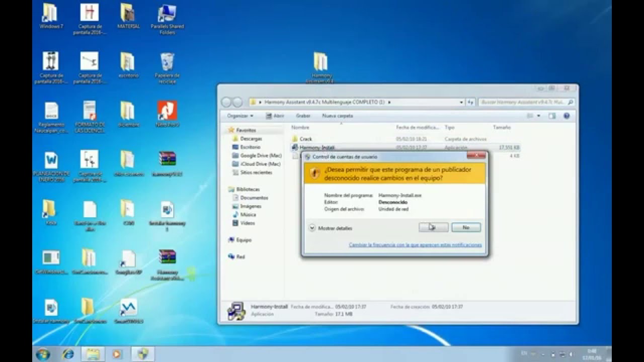Select the Harmony Assistant folder above Explorer
Screen dimensions: 644x362
click(321, 67)
